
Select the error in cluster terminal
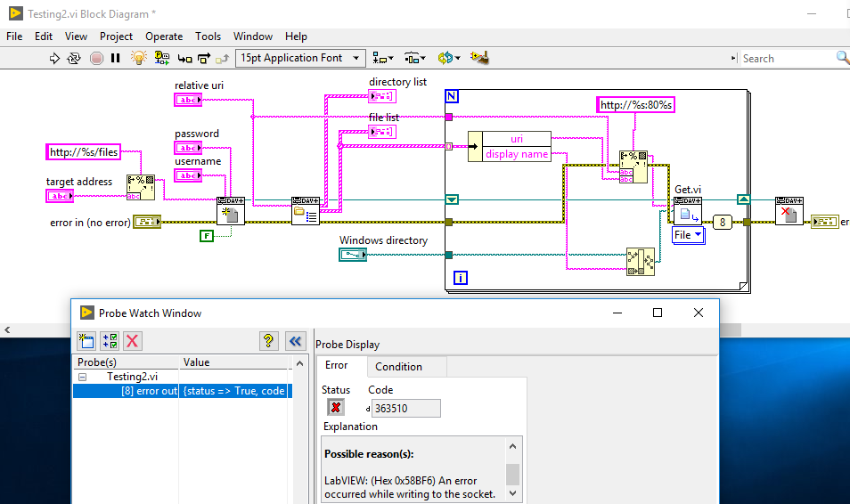pos(147,222)
